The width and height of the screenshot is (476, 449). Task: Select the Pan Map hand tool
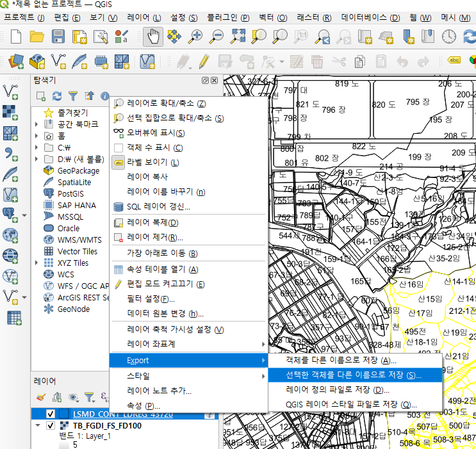click(153, 37)
